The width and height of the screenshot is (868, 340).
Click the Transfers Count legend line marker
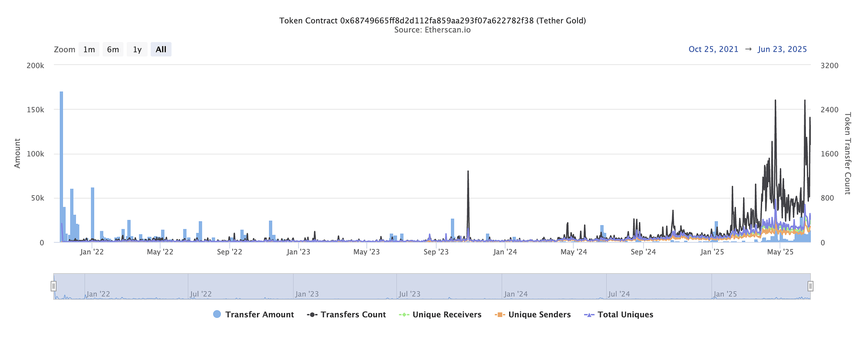(312, 314)
